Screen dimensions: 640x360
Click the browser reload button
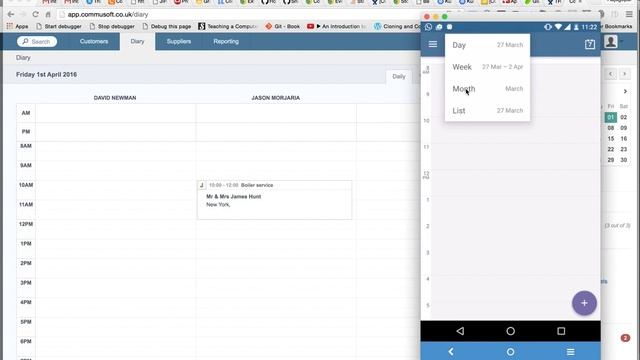click(x=36, y=14)
